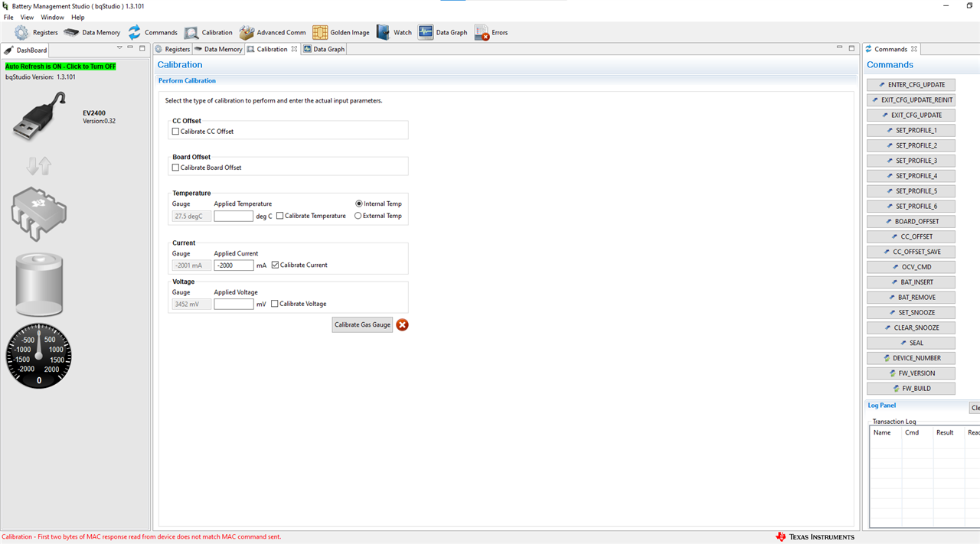Send BOARD_OFFSET command
This screenshot has width=980, height=544.
coord(911,221)
